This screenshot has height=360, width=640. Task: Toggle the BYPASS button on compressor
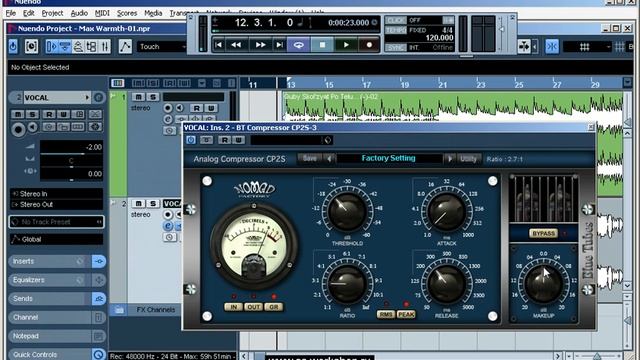point(543,233)
